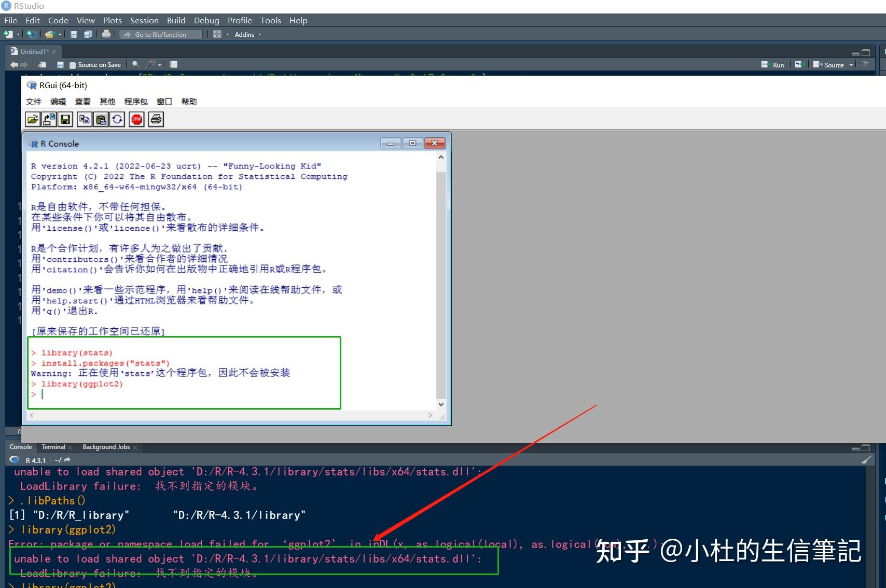The image size is (886, 588).
Task: Open RStudio Edit menu
Action: click(x=33, y=20)
